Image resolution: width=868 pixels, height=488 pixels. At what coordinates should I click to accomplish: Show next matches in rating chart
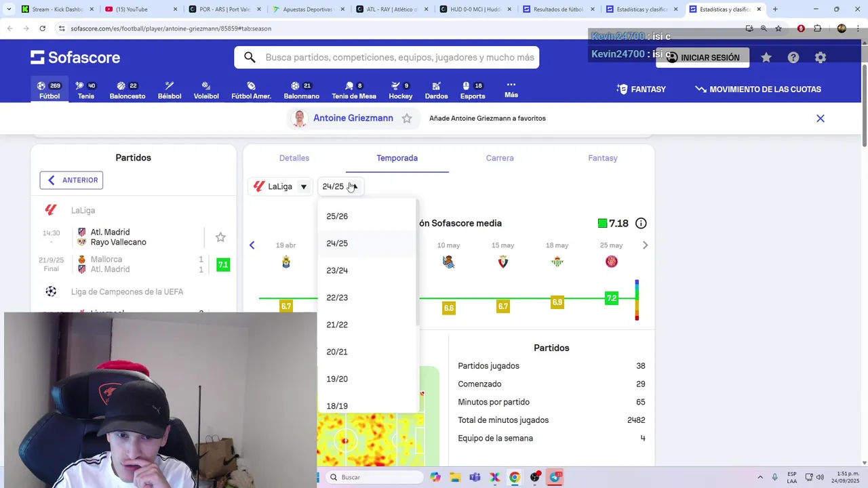645,245
